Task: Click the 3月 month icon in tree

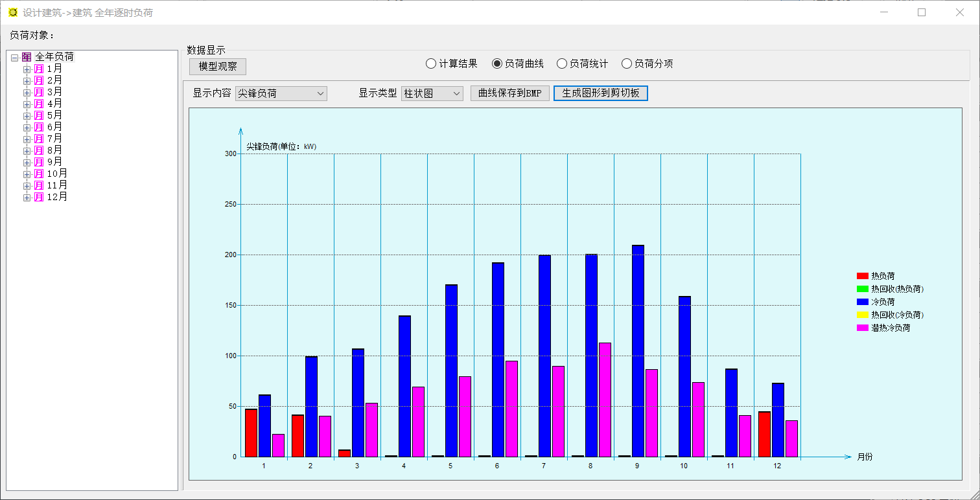Action: coord(39,92)
